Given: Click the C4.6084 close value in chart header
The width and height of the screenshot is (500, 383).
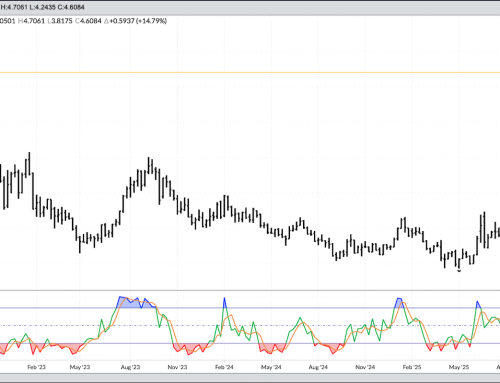Looking at the screenshot, I should point(88,21).
